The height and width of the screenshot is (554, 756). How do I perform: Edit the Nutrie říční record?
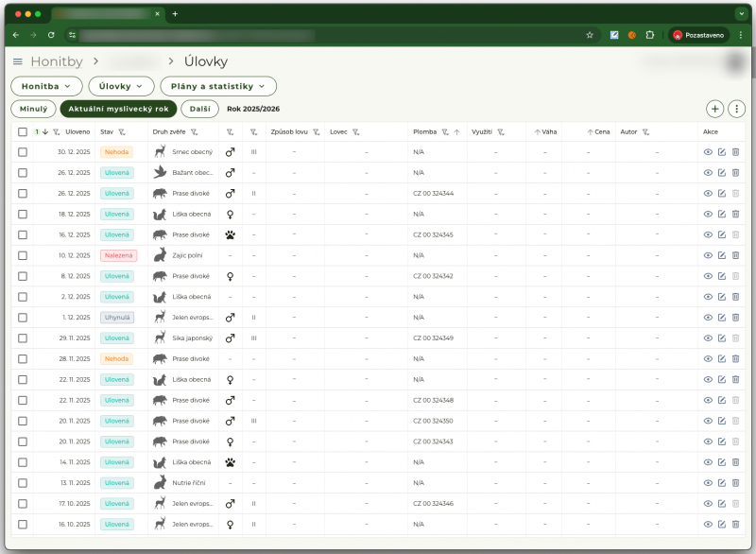pos(722,483)
